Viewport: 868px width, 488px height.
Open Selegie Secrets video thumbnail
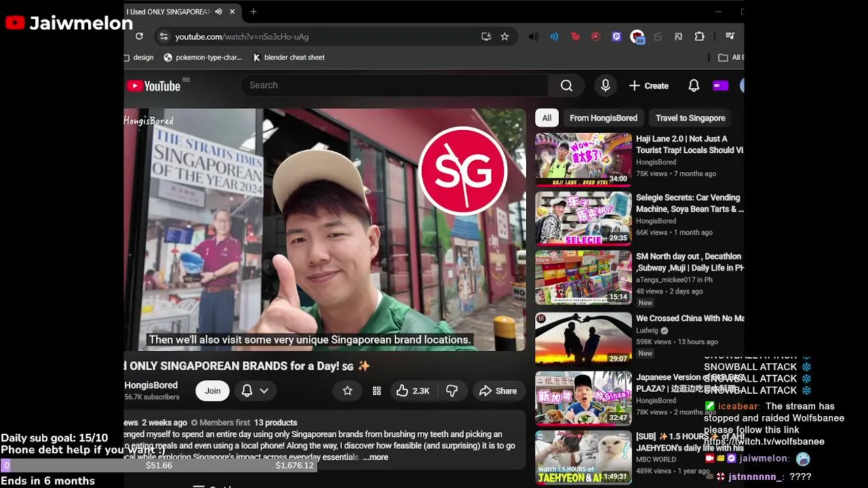click(583, 218)
